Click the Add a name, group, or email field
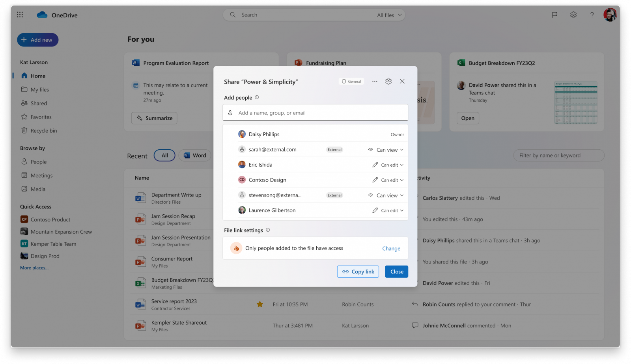This screenshot has height=364, width=631. pos(315,113)
